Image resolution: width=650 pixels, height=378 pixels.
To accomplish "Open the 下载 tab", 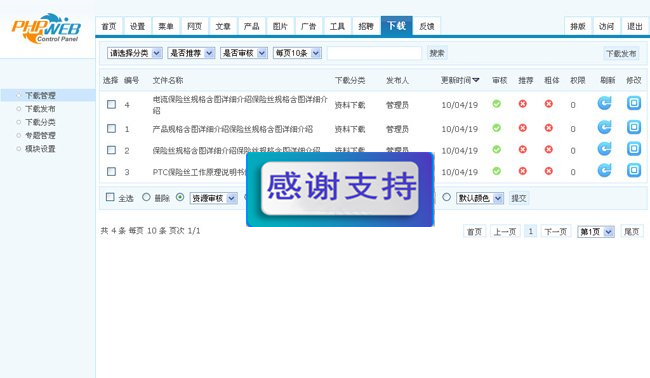I will (396, 26).
